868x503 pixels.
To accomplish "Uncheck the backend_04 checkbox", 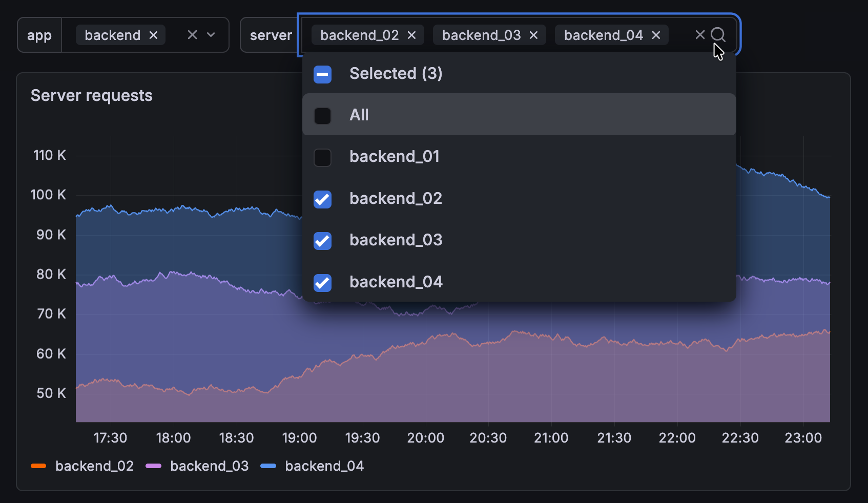I will point(322,283).
